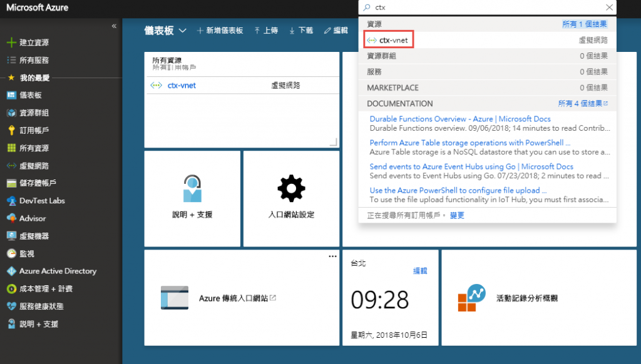The width and height of the screenshot is (641, 364).
Task: Click the Favorites star heading
Action: pyautogui.click(x=29, y=78)
